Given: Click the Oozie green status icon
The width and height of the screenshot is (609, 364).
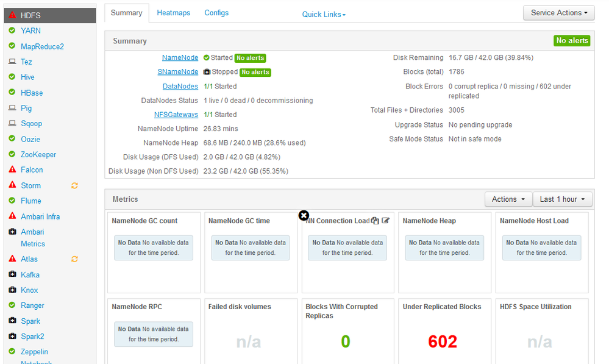Looking at the screenshot, I should coord(12,138).
